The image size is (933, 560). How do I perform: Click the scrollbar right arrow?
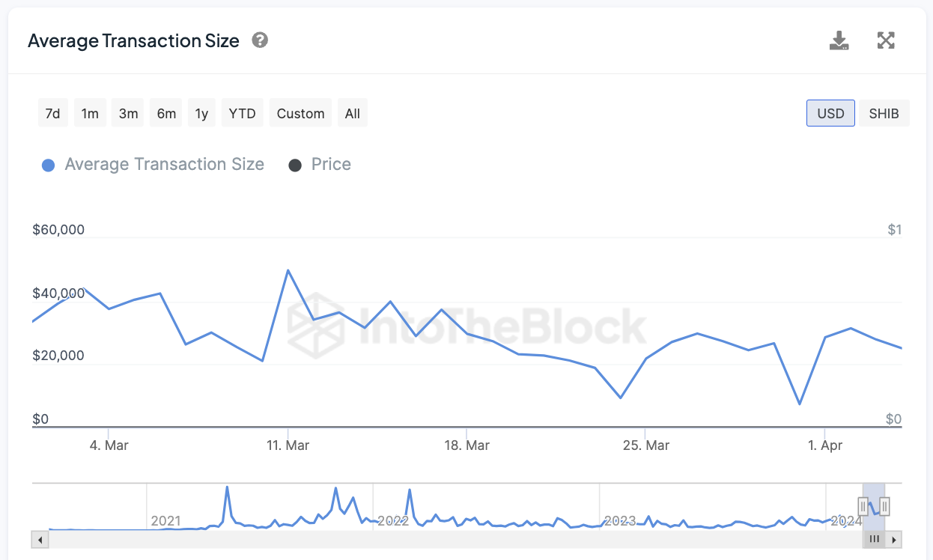click(x=896, y=539)
